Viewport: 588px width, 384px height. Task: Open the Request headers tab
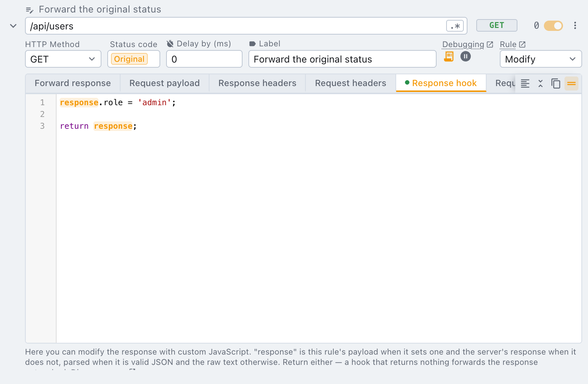[351, 83]
